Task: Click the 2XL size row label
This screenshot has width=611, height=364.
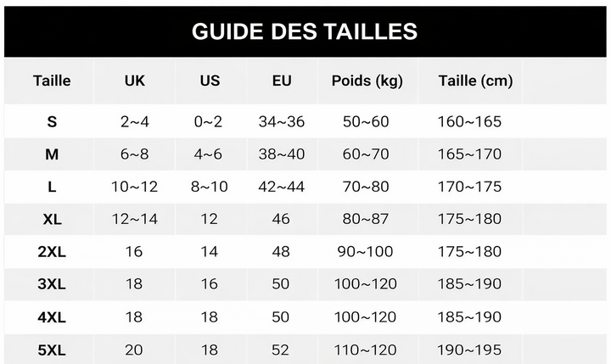Action: coord(52,252)
